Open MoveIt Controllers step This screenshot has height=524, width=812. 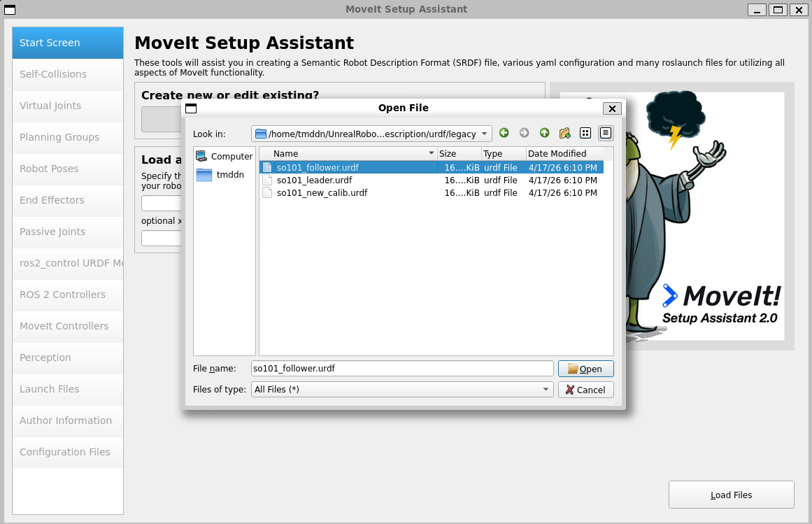[68, 326]
